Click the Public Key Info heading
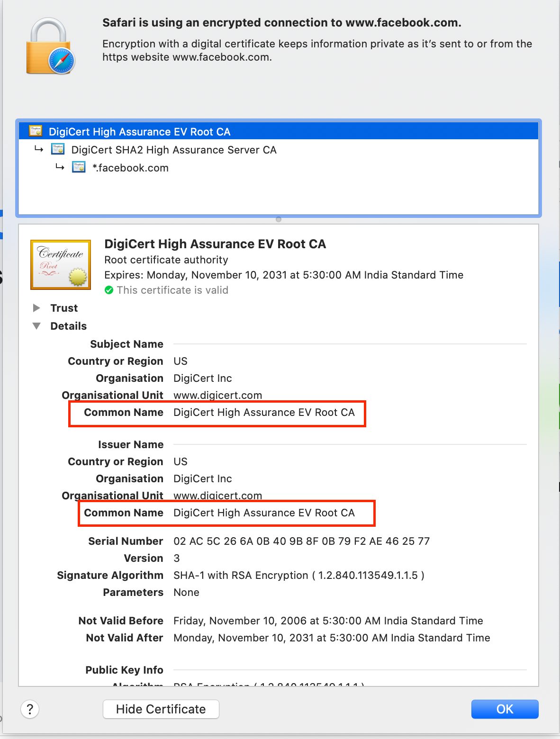560x739 pixels. click(x=124, y=670)
